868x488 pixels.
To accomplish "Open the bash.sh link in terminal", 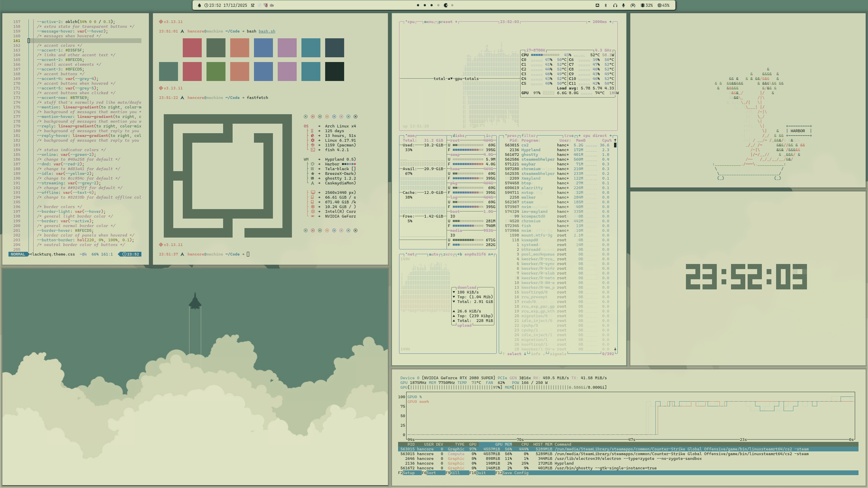I will pos(267,31).
